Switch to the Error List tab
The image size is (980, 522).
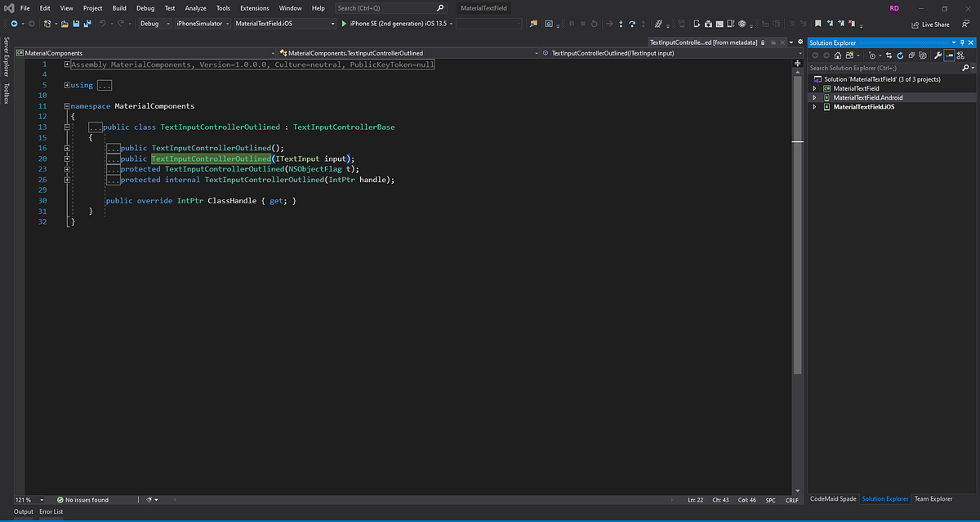[x=51, y=511]
